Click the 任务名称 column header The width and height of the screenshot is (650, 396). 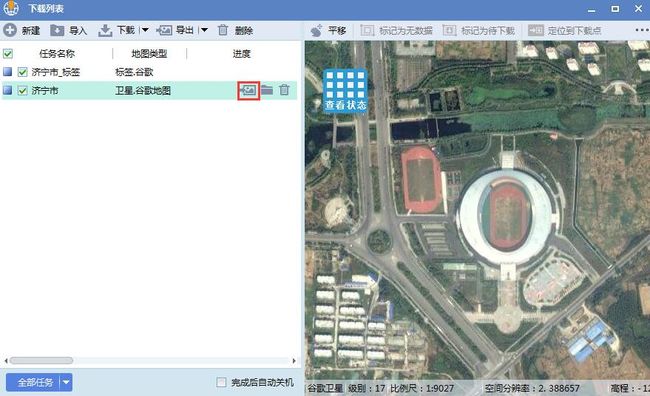pos(57,53)
